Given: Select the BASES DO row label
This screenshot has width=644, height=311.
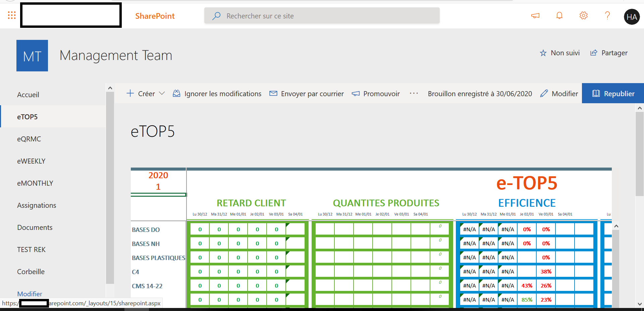Looking at the screenshot, I should pyautogui.click(x=146, y=230).
